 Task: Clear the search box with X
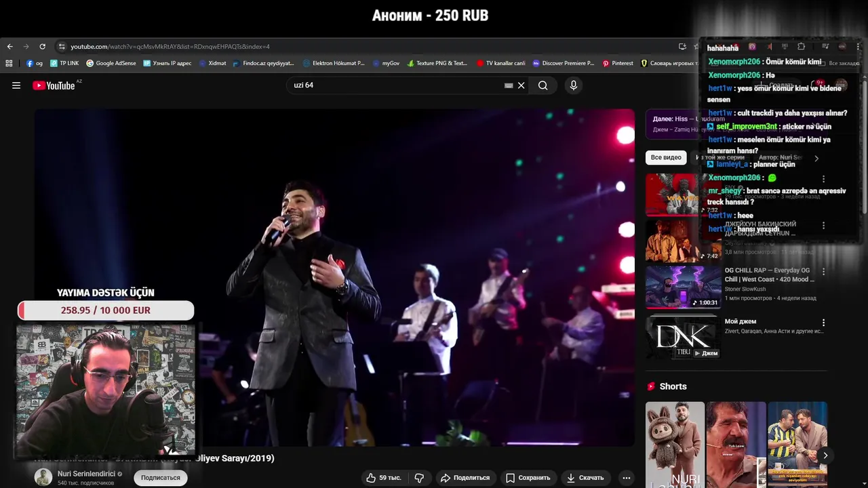click(521, 85)
